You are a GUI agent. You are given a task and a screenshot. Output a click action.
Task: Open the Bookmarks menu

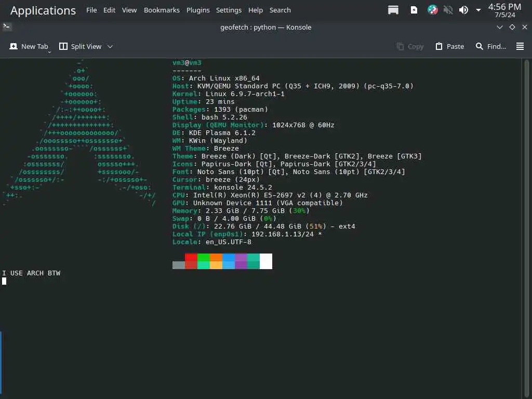coord(162,10)
